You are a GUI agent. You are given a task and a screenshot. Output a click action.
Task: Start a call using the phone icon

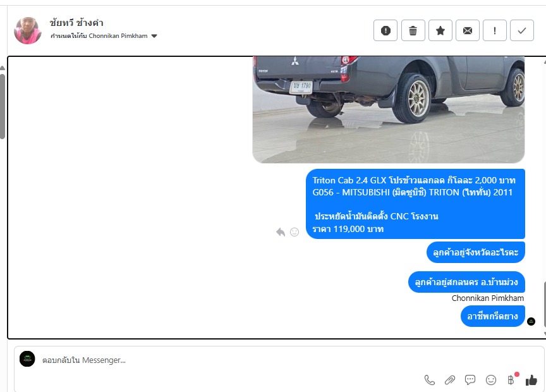click(429, 380)
